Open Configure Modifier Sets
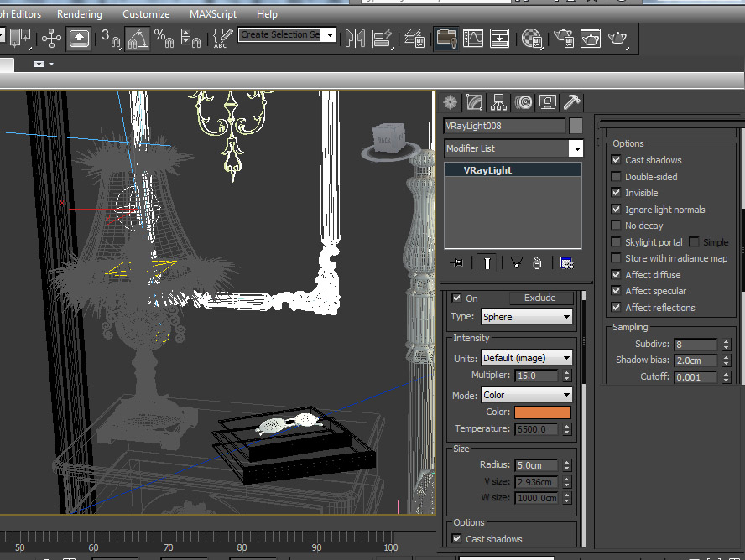The image size is (745, 560). pos(566,263)
